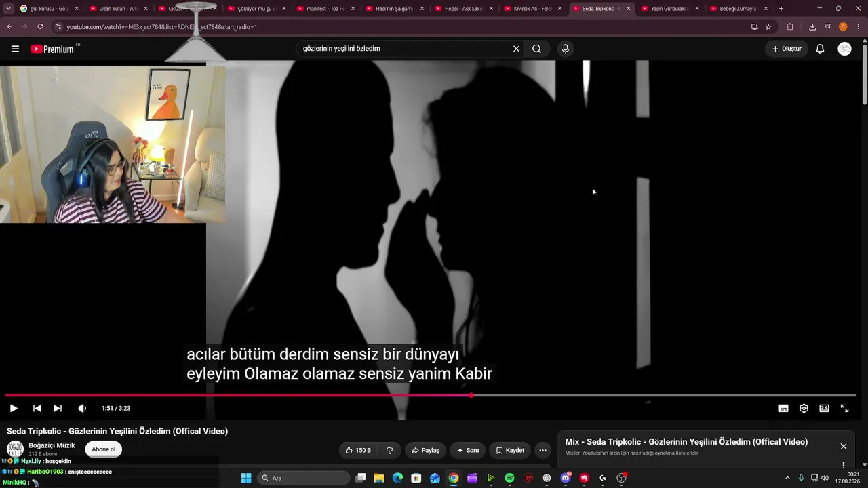Skip to the previous video
Screen dimensions: 868x488
37,408
